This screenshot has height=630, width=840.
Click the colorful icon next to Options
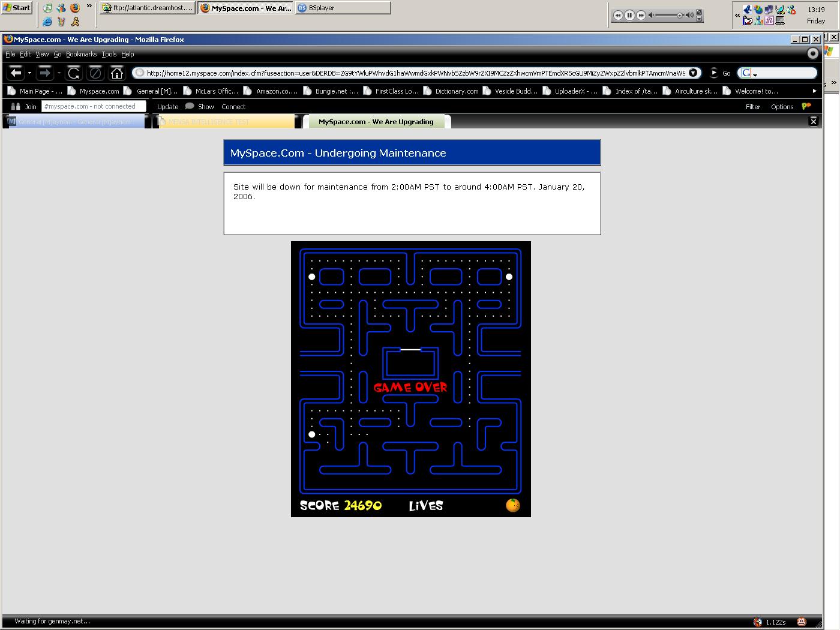(x=806, y=106)
